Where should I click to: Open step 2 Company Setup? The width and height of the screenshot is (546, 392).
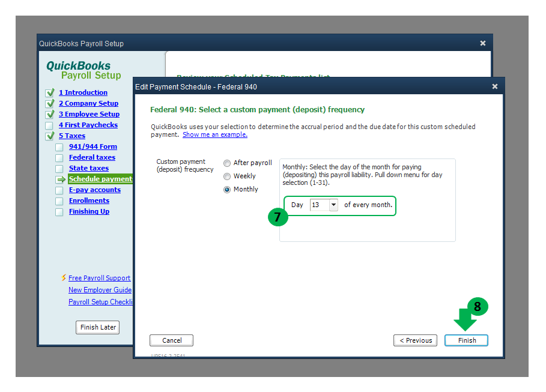click(88, 103)
